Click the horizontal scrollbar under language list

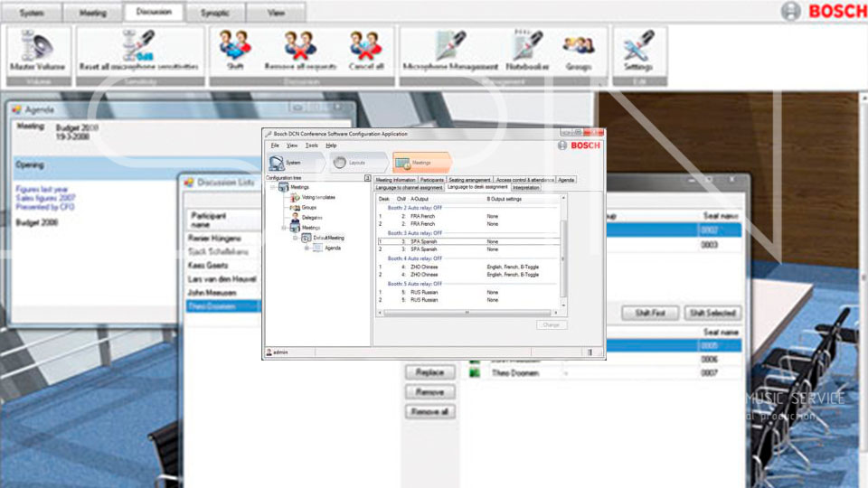[x=467, y=313]
